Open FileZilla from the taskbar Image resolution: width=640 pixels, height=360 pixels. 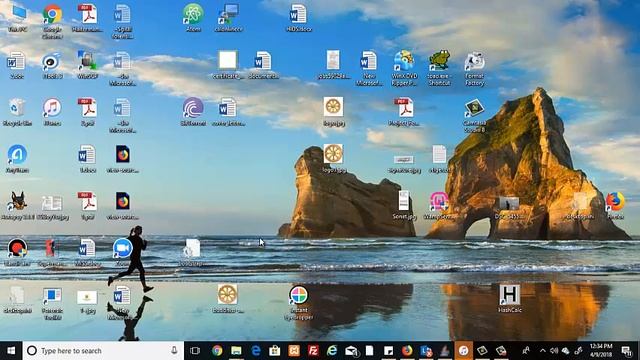coord(313,351)
